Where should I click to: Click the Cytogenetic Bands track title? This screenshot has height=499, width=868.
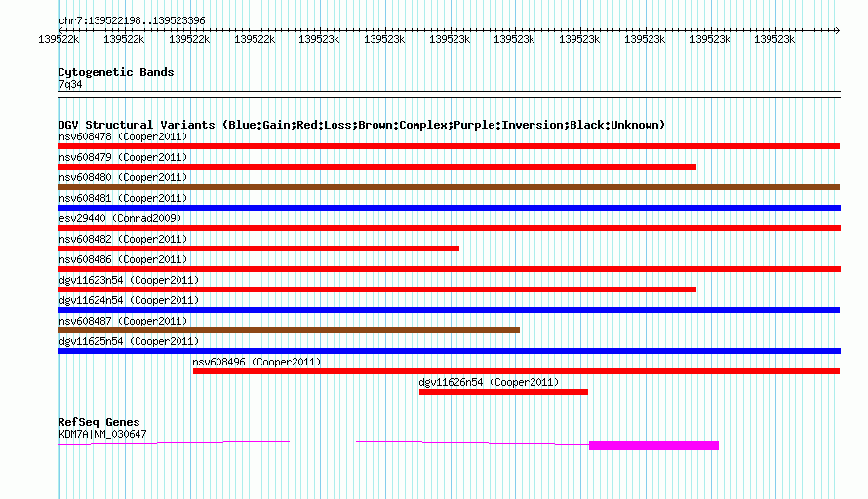coord(116,72)
